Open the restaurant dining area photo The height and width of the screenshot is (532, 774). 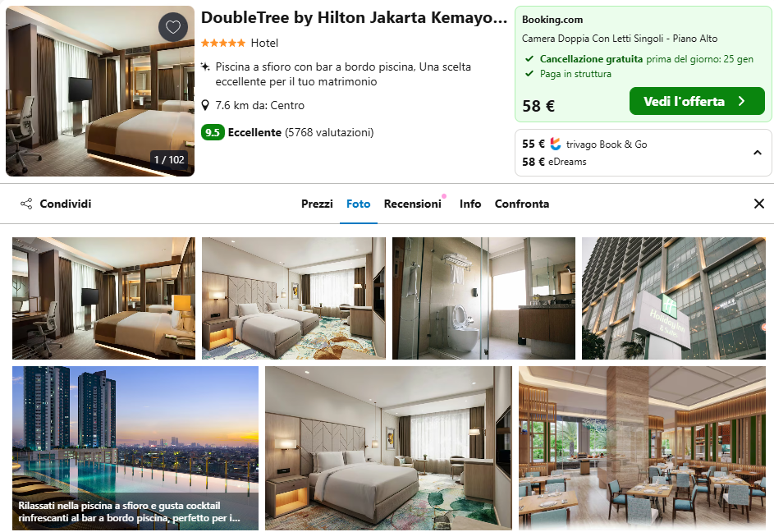coord(642,448)
